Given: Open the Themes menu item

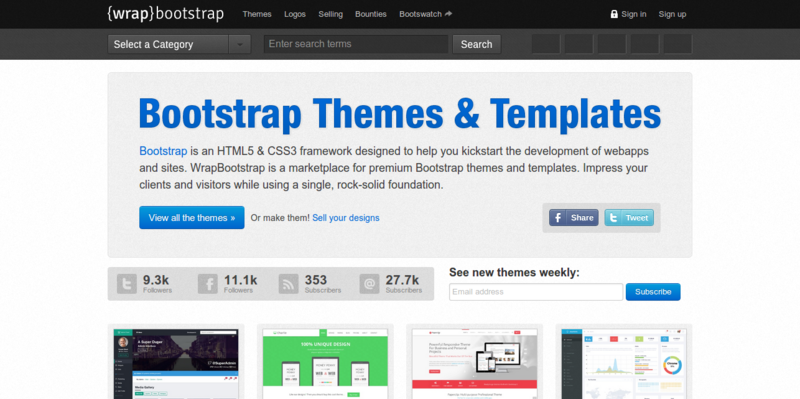Looking at the screenshot, I should click(x=257, y=14).
